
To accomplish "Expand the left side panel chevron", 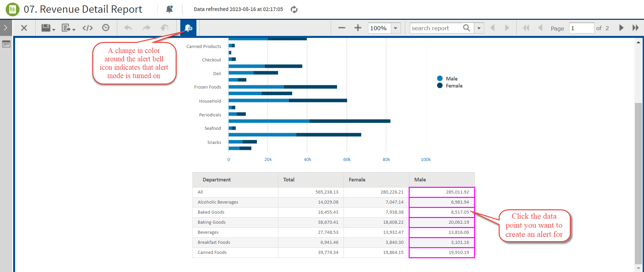I will click(x=6, y=28).
